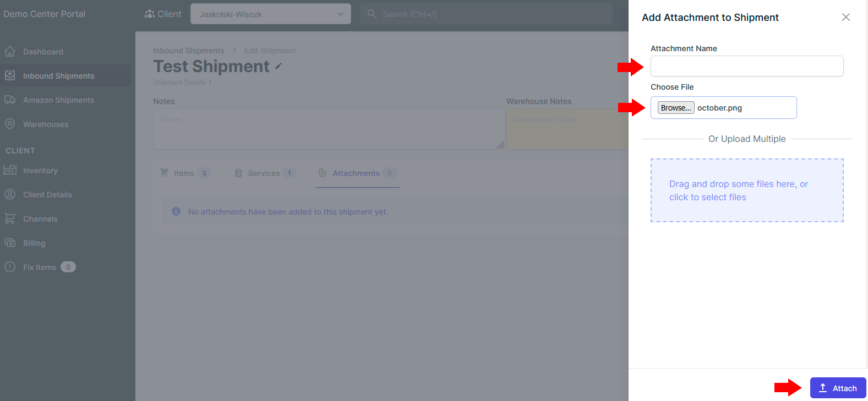This screenshot has height=401, width=868.
Task: Click the Warehouses location pin icon
Action: tap(10, 124)
